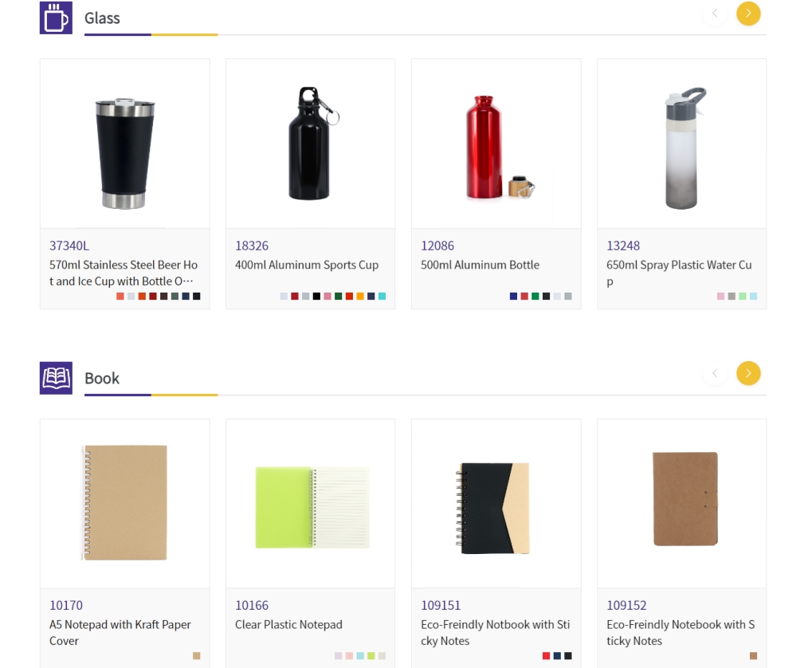Click the A5 Kraft Paper Notepad image

point(125,503)
